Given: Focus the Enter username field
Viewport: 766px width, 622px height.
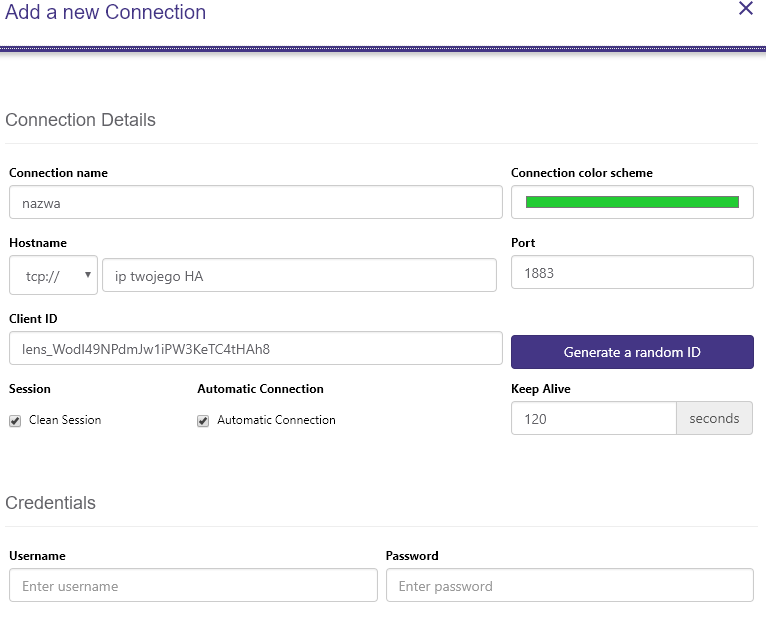Looking at the screenshot, I should (x=193, y=586).
